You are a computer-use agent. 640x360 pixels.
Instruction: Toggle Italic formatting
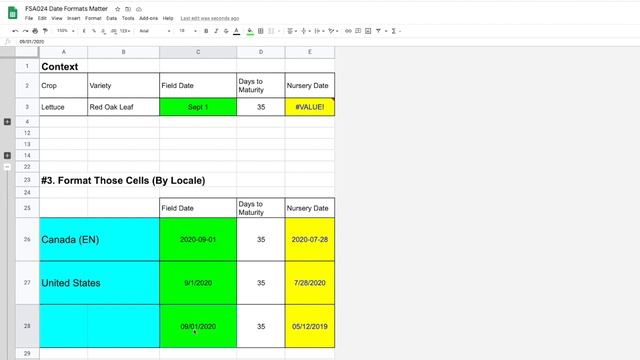[216, 31]
